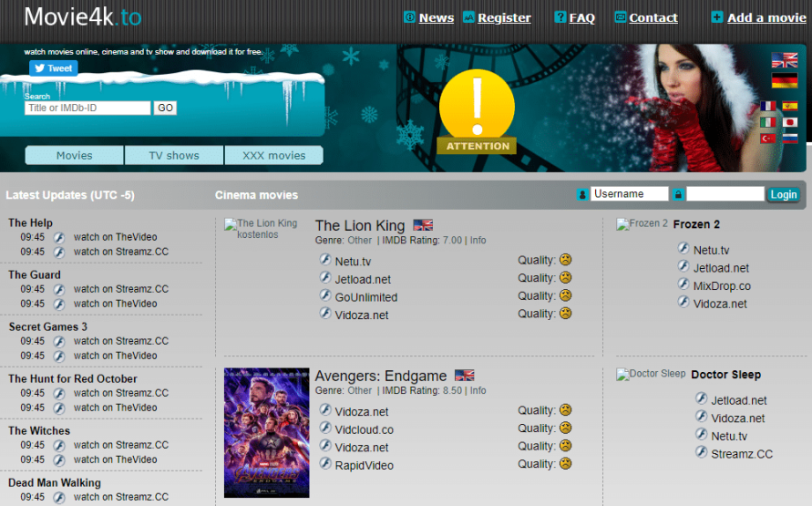Open the Movies tab
The height and width of the screenshot is (506, 812).
[x=74, y=155]
